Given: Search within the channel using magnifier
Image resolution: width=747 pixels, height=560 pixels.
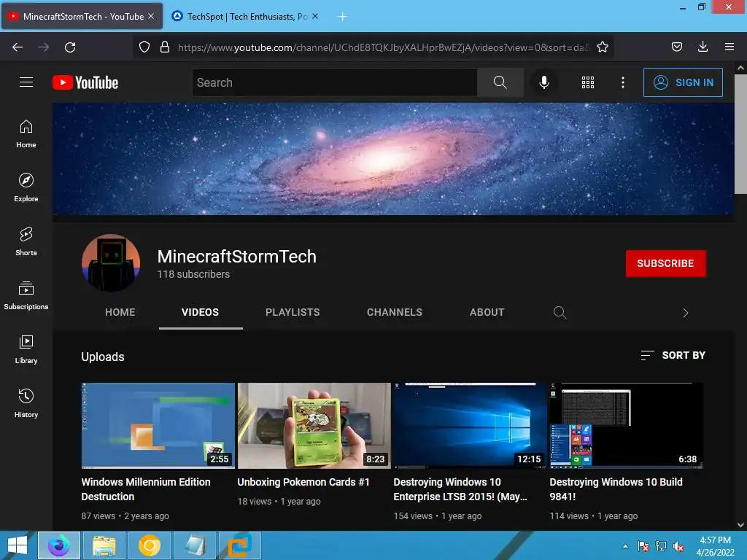Looking at the screenshot, I should click(x=560, y=312).
